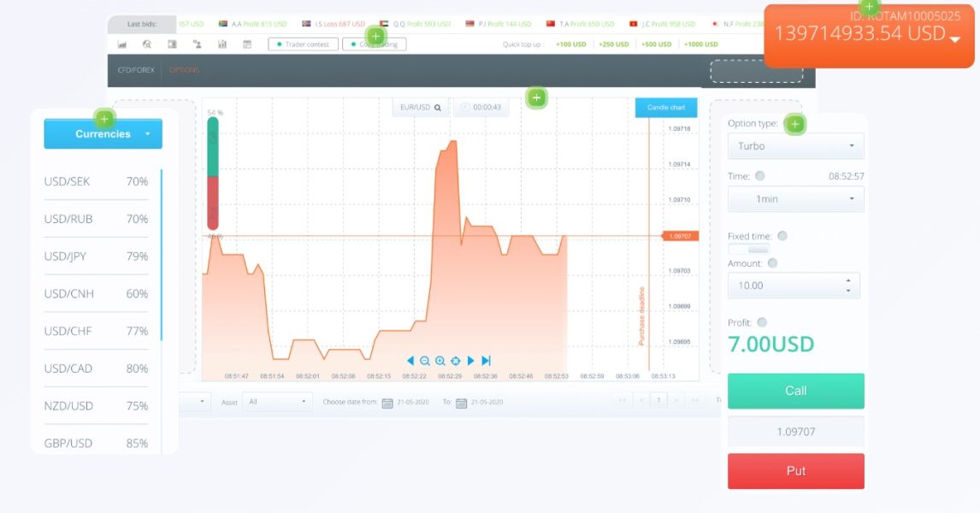
Task: Click the first chart icon in toolbar
Action: click(x=122, y=44)
